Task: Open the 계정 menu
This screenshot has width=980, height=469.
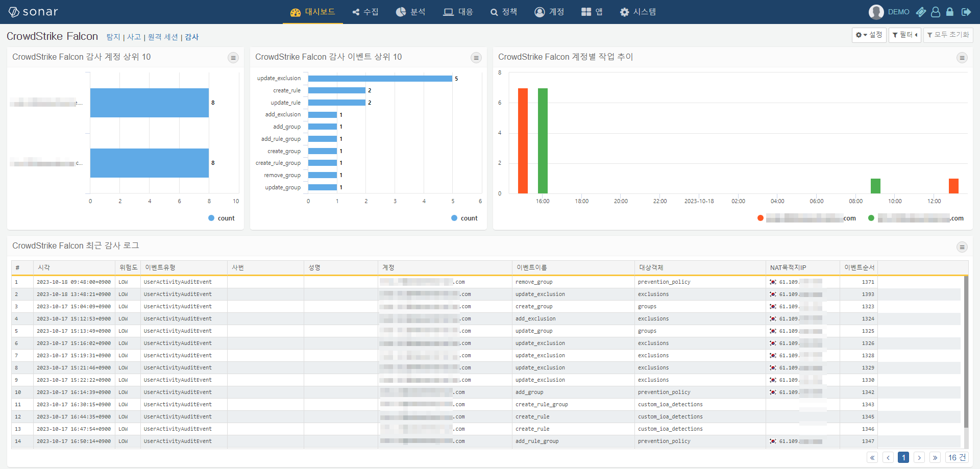Action: pos(549,12)
